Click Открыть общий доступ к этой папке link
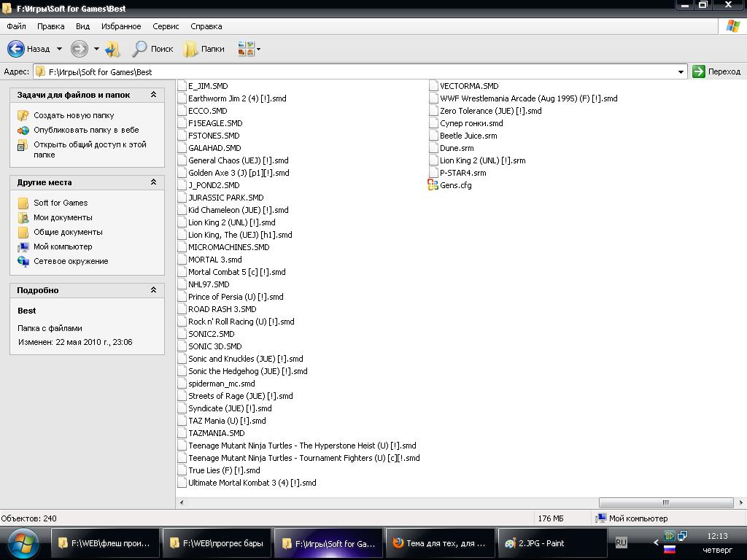747x560 pixels. [90, 149]
